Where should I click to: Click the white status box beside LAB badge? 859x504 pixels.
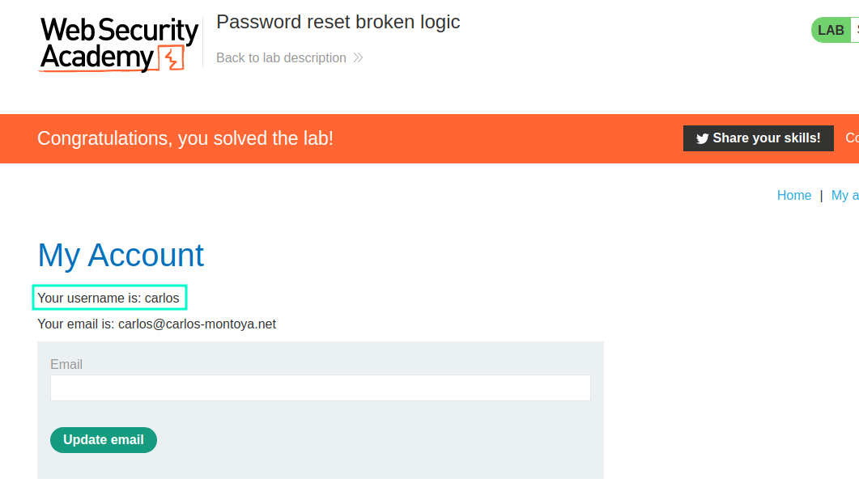(855, 30)
